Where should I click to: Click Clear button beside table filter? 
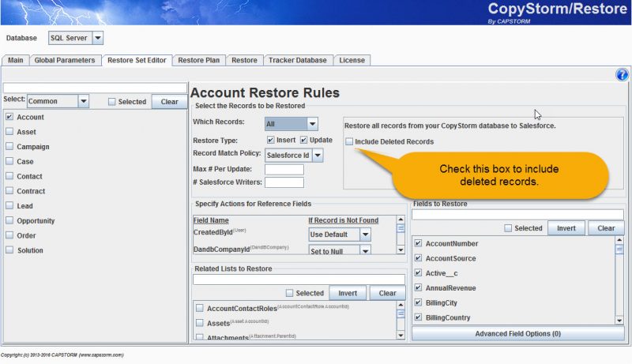point(169,102)
